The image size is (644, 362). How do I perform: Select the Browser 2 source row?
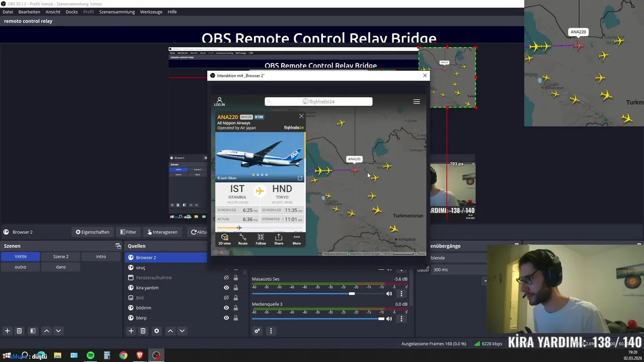pos(166,257)
